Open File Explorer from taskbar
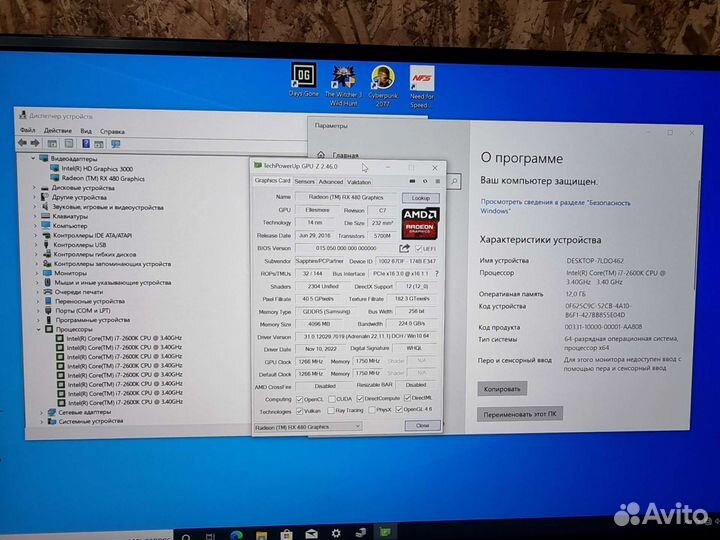This screenshot has width=720, height=540. tap(261, 535)
